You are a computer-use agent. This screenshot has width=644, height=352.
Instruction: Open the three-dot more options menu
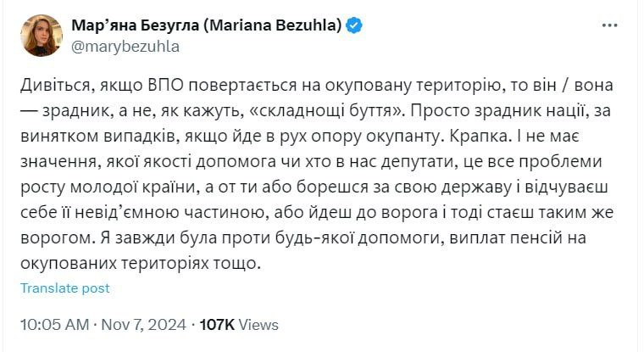(x=610, y=25)
